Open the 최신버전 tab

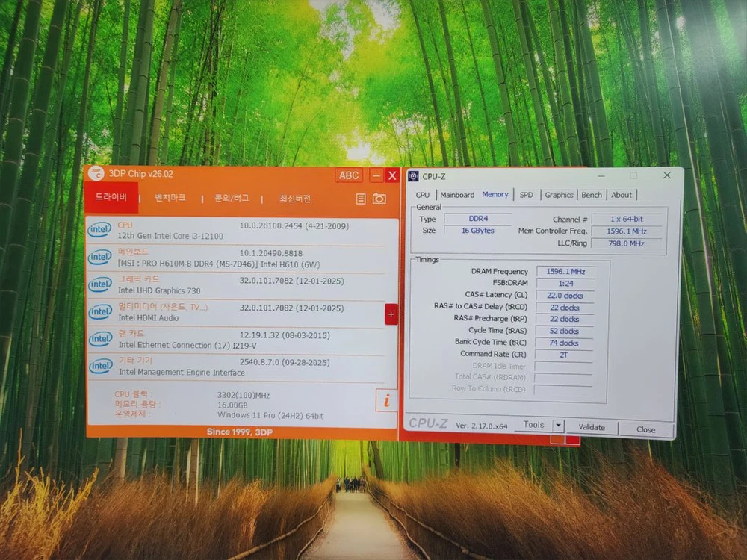pos(295,199)
